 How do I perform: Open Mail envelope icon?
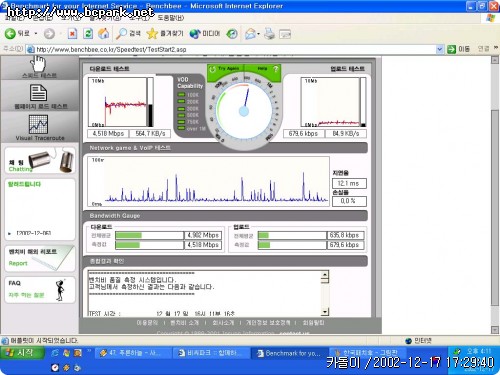click(x=250, y=34)
